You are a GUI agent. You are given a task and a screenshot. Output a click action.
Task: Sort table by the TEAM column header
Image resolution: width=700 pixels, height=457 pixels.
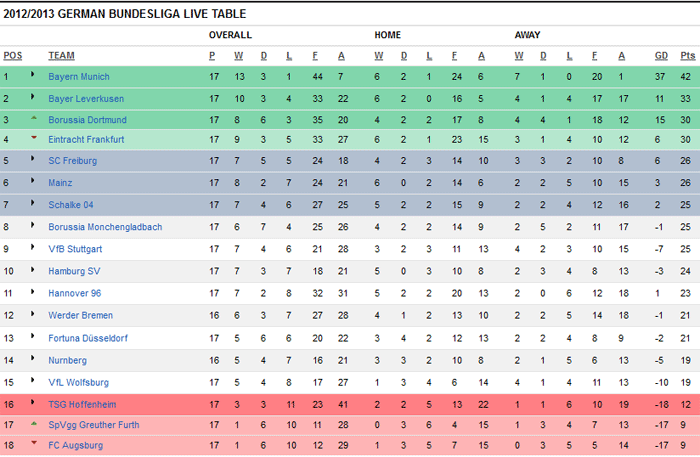(x=62, y=56)
